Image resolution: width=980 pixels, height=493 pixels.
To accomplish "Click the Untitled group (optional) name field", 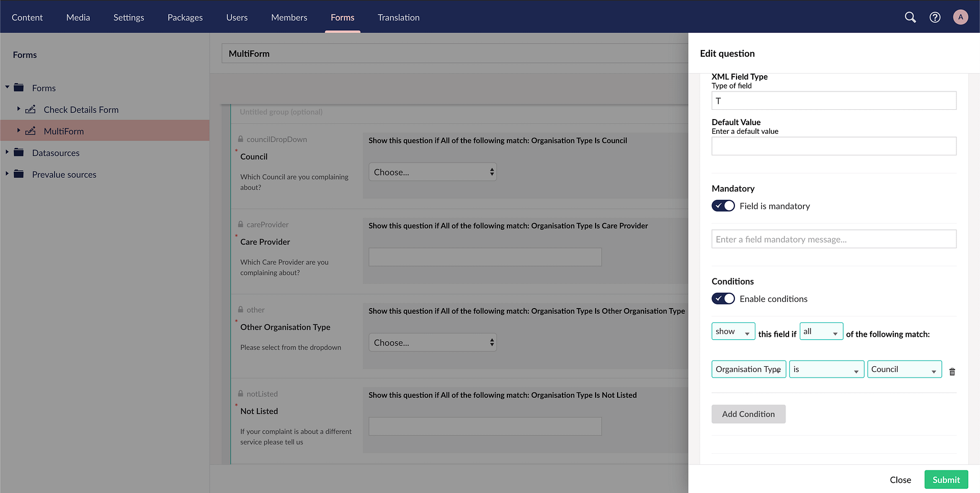I will [x=281, y=112].
